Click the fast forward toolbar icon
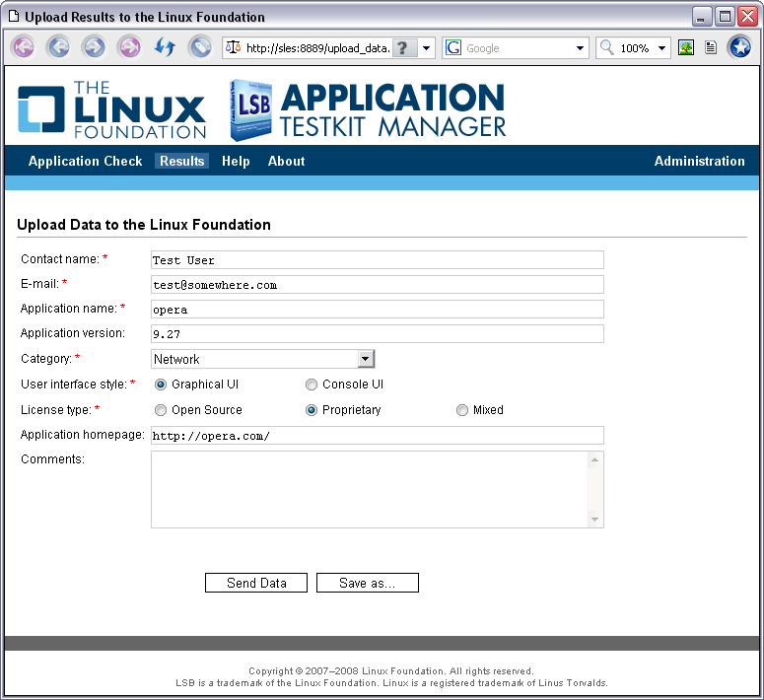Viewport: 764px width, 700px height. (129, 47)
